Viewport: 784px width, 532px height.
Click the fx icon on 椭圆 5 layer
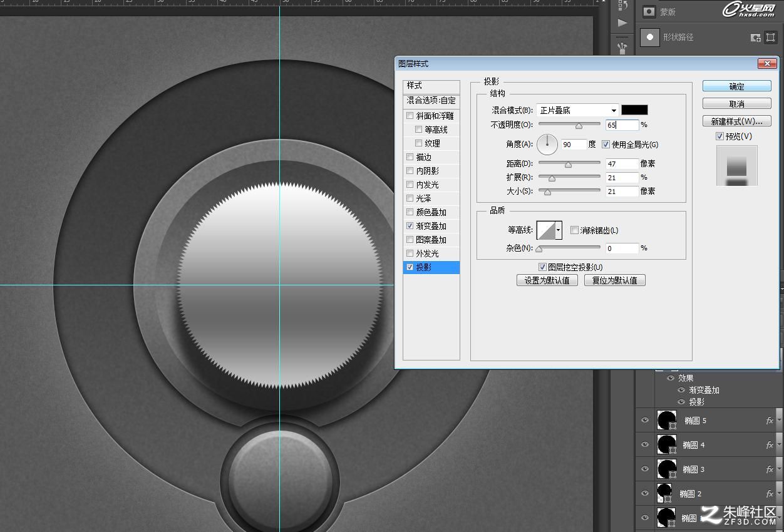pos(770,421)
